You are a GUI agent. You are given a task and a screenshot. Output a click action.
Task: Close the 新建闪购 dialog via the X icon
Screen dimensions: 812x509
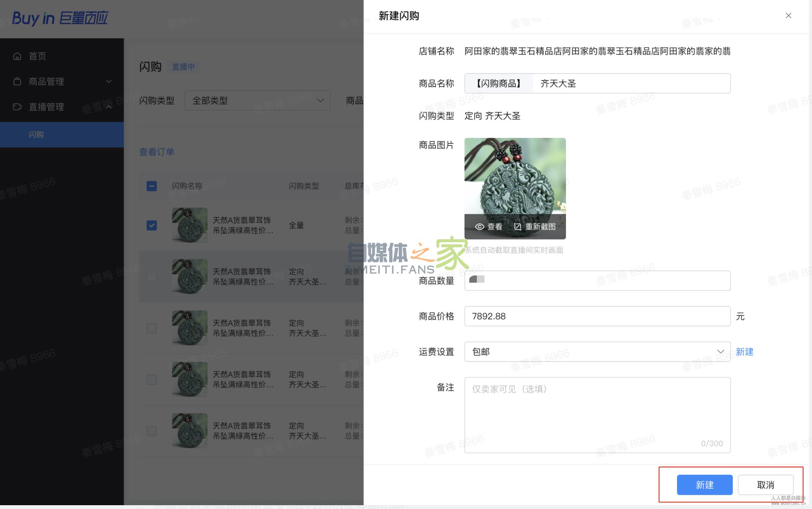coord(788,16)
